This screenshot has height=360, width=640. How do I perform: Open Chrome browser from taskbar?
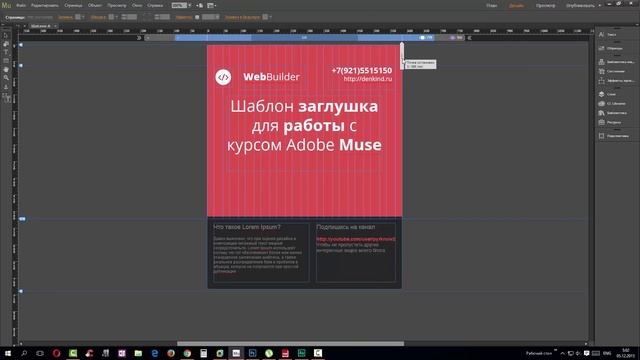[187, 353]
